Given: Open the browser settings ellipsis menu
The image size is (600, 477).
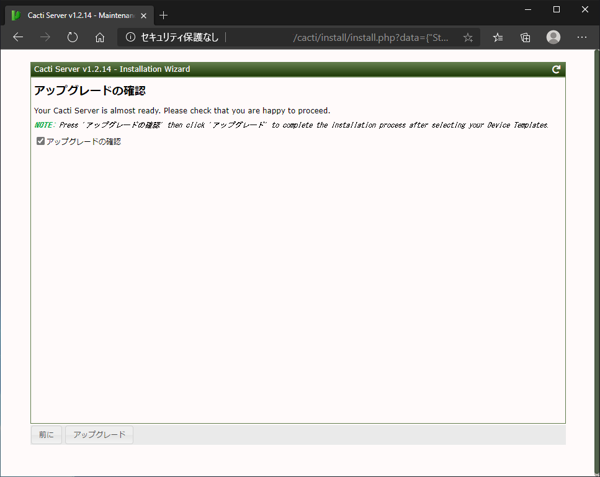Looking at the screenshot, I should click(582, 37).
